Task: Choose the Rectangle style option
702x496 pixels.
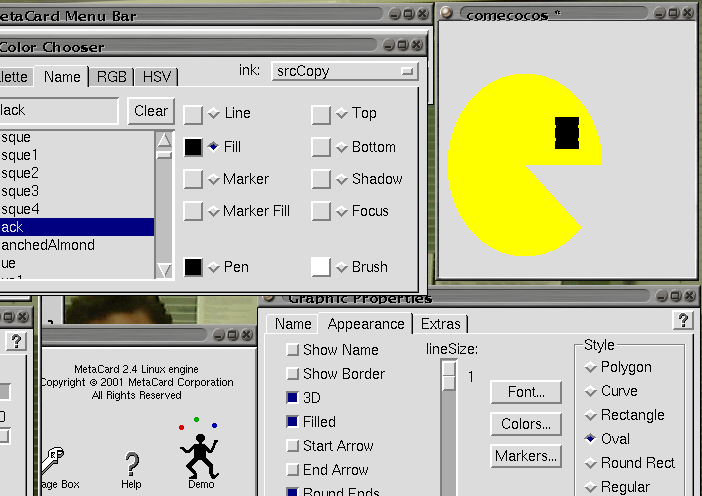Action: pos(591,415)
